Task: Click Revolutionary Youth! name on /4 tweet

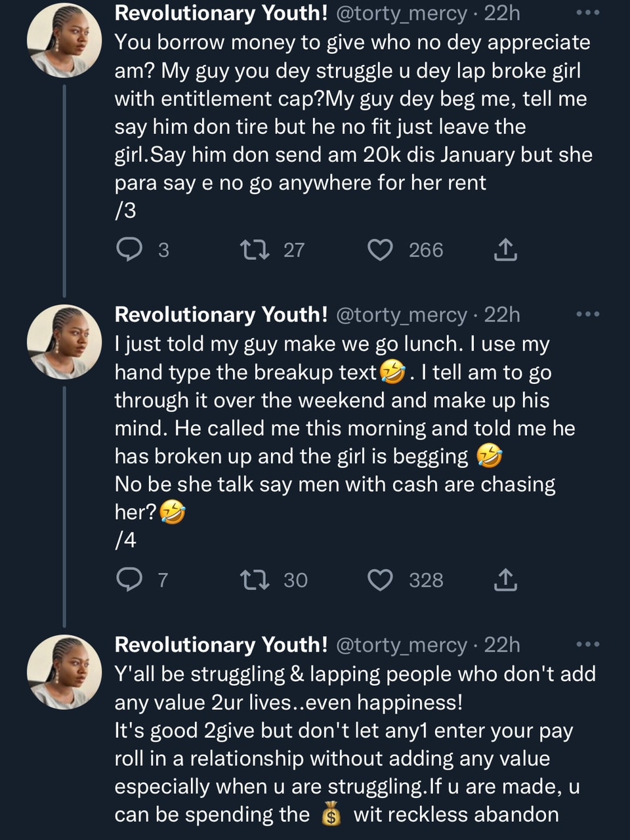Action: pyautogui.click(x=220, y=315)
